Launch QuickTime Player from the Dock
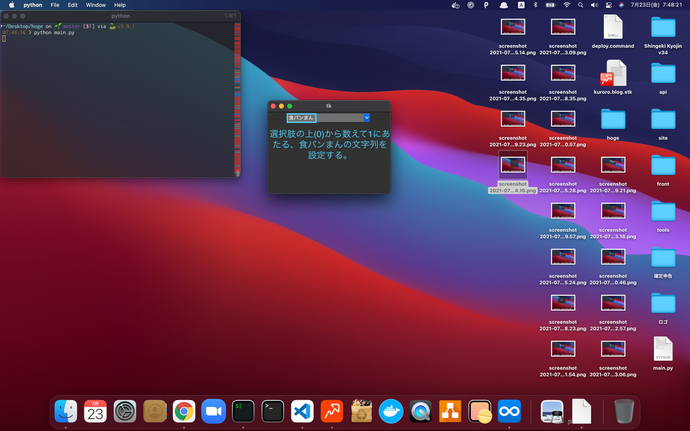This screenshot has height=431, width=690. pos(421,411)
